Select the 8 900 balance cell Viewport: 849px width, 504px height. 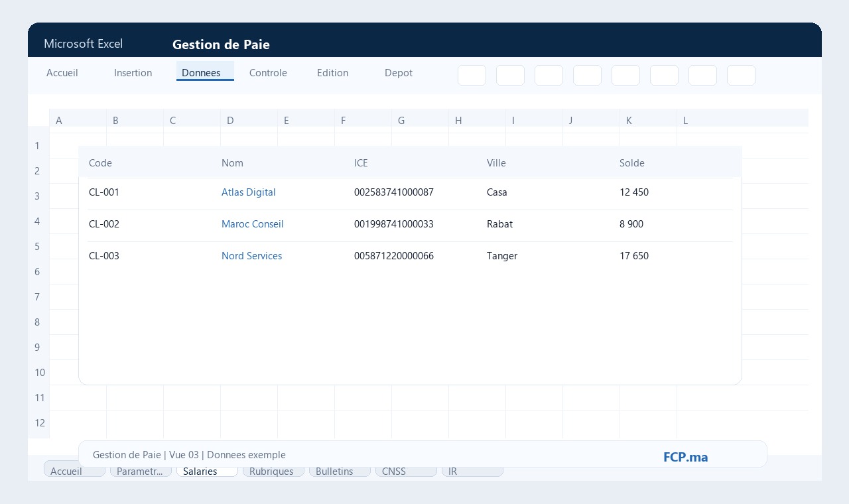pos(631,224)
